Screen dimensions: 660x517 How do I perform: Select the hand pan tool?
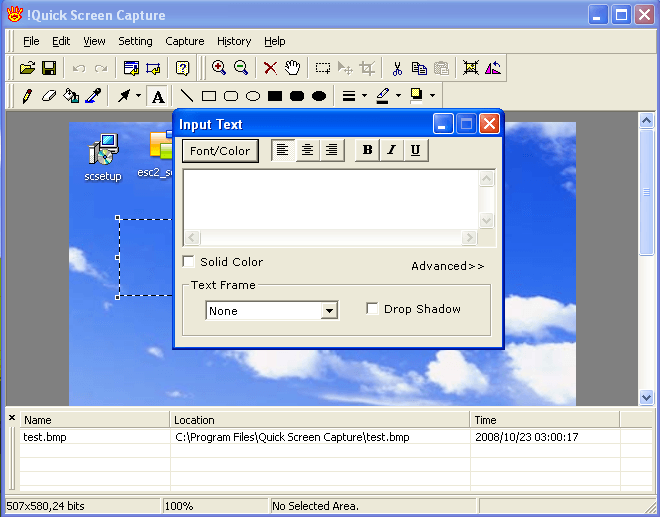(x=292, y=68)
